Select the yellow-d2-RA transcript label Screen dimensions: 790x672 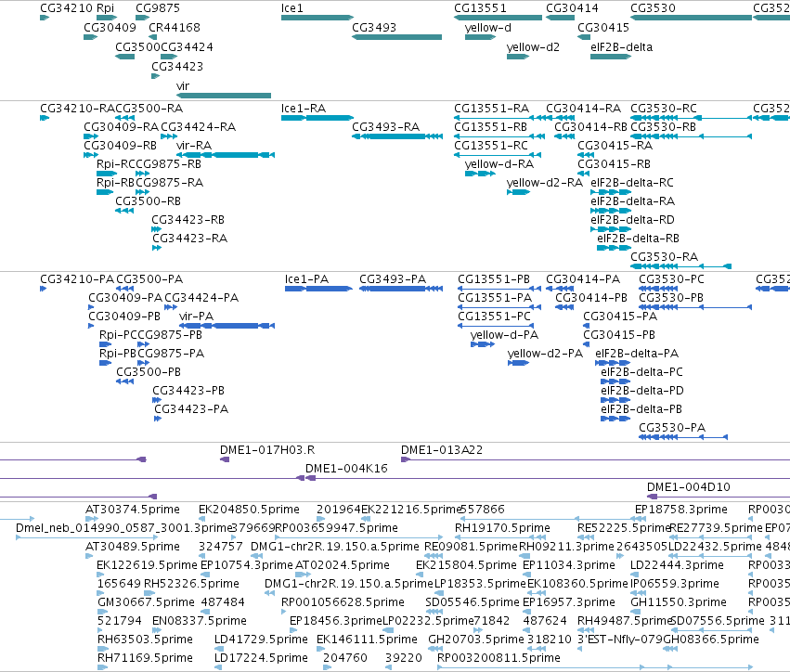click(x=545, y=183)
